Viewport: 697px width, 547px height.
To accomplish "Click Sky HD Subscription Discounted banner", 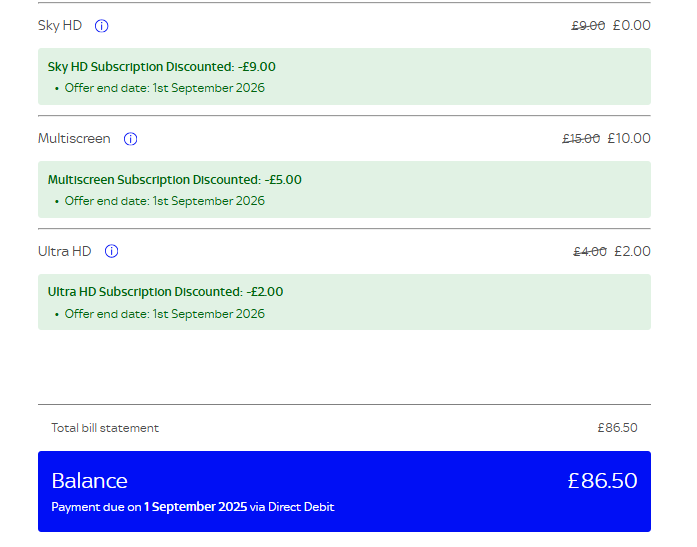I will click(344, 76).
